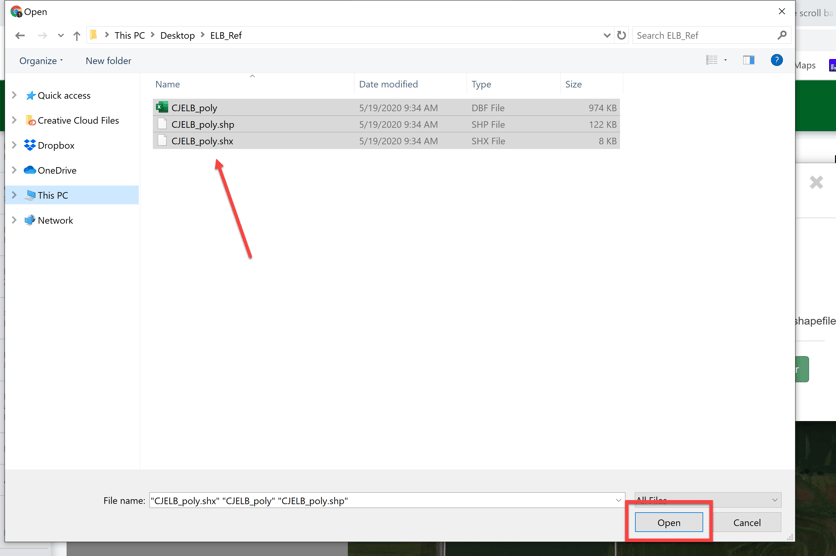This screenshot has height=556, width=836.
Task: Sort files by Type column
Action: click(x=481, y=84)
